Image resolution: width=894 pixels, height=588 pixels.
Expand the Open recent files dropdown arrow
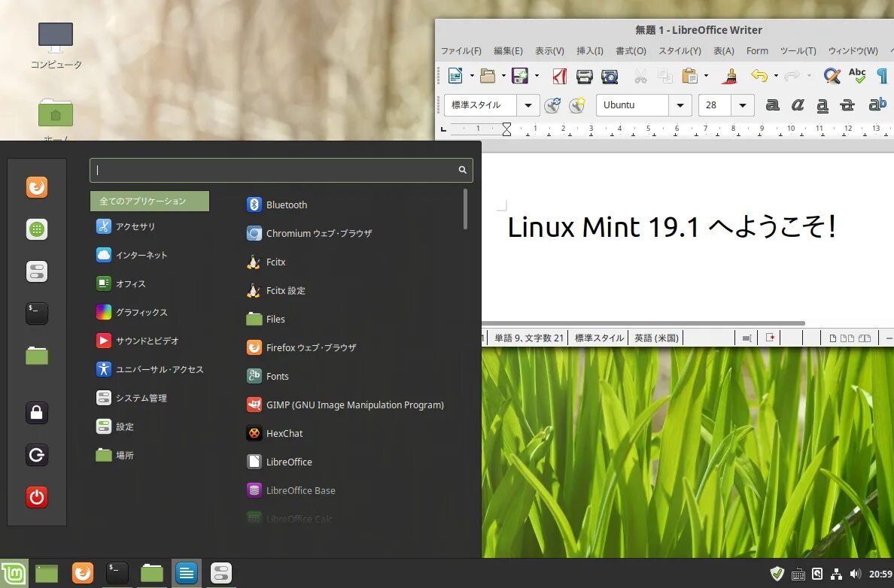tap(503, 75)
